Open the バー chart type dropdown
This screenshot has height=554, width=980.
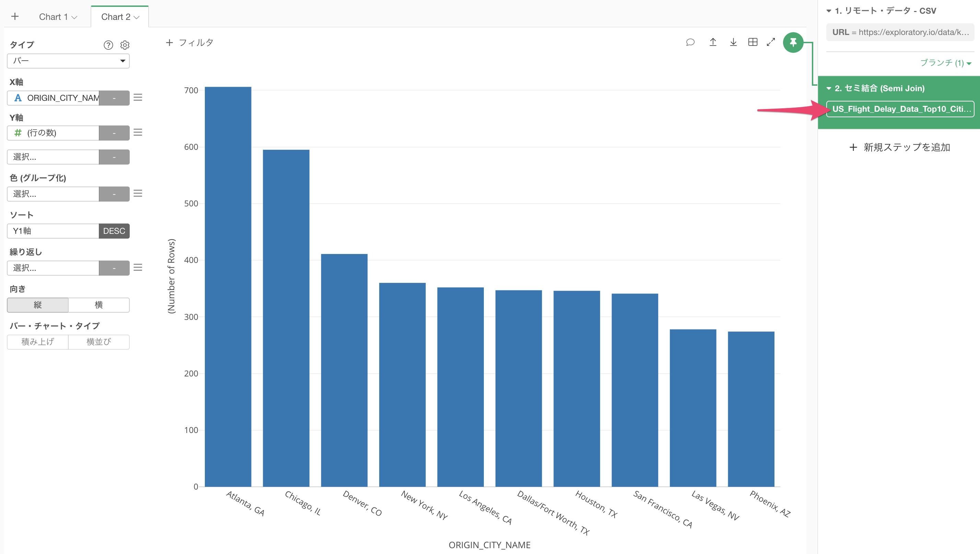tap(68, 61)
